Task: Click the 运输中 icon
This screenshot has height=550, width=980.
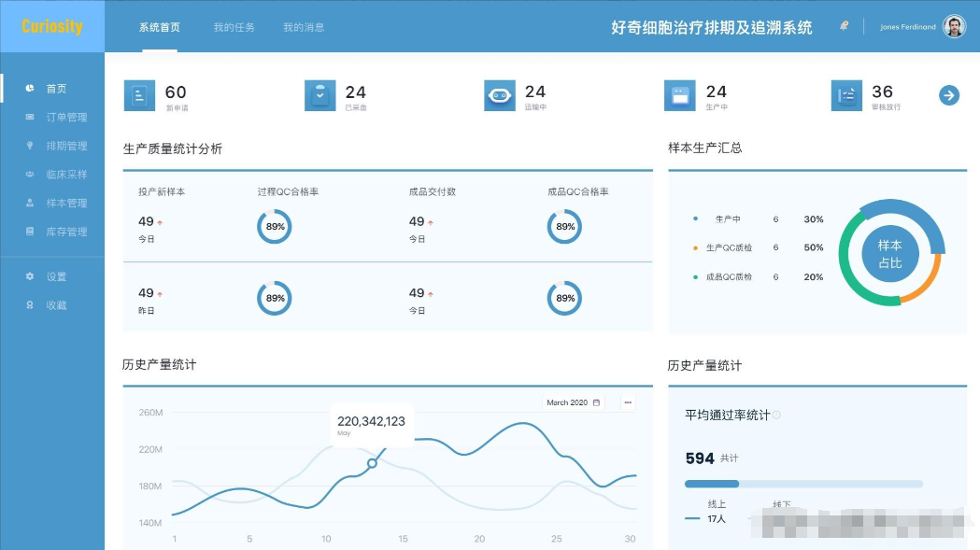Action: point(500,95)
